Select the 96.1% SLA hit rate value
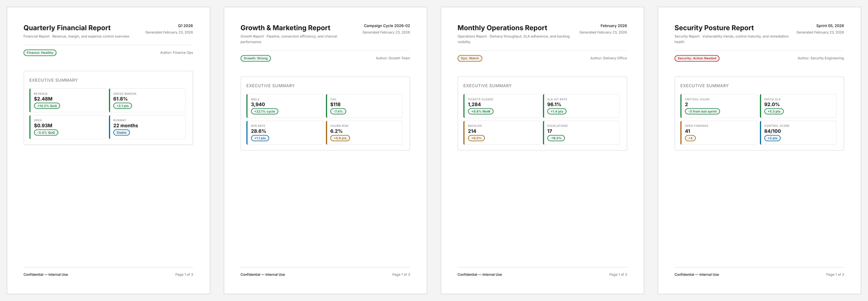 click(x=554, y=104)
